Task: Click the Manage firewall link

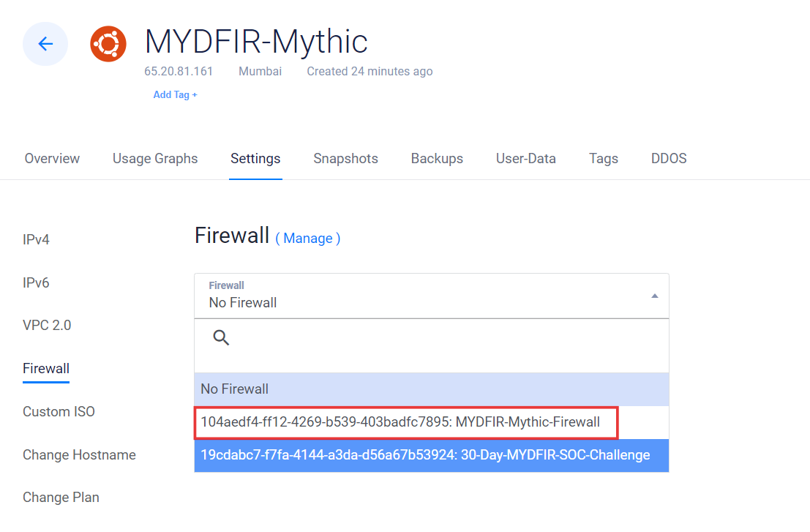Action: coord(308,239)
